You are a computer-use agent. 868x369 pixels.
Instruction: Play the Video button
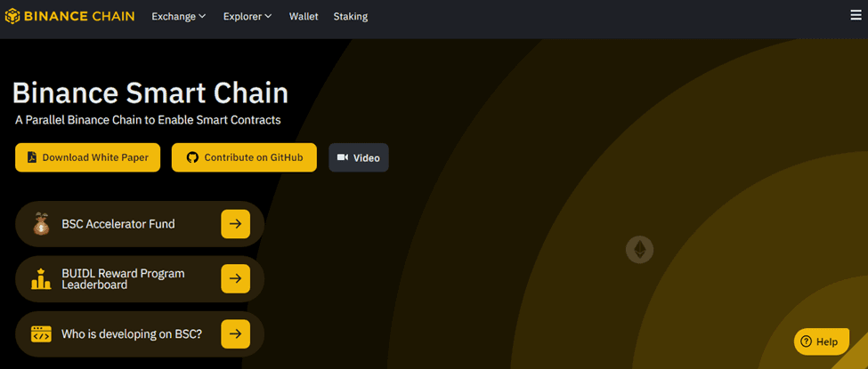click(x=359, y=157)
